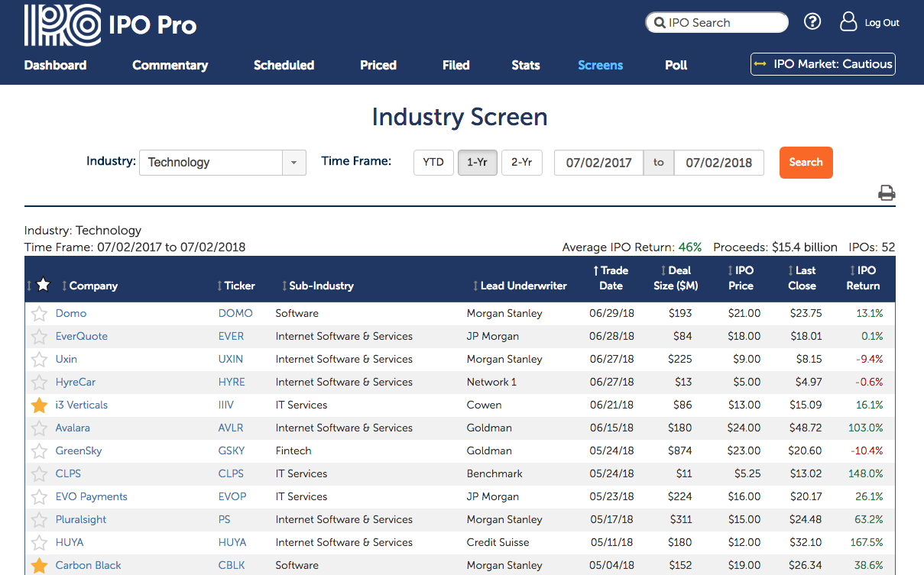Print the screen with the printer icon

click(887, 192)
